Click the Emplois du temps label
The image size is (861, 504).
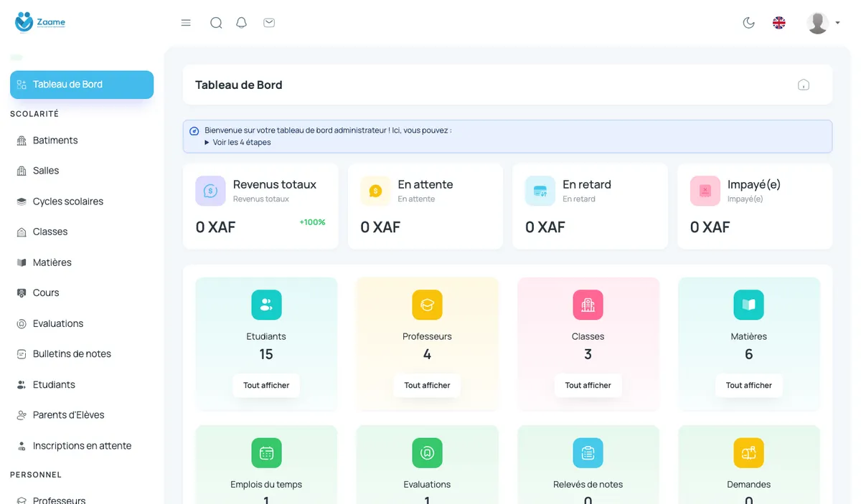pos(266,485)
